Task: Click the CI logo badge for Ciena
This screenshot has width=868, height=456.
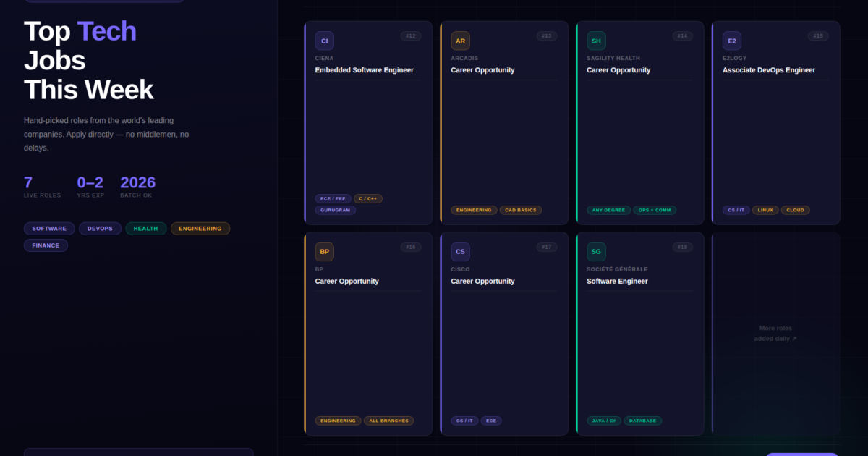Action: pos(324,41)
